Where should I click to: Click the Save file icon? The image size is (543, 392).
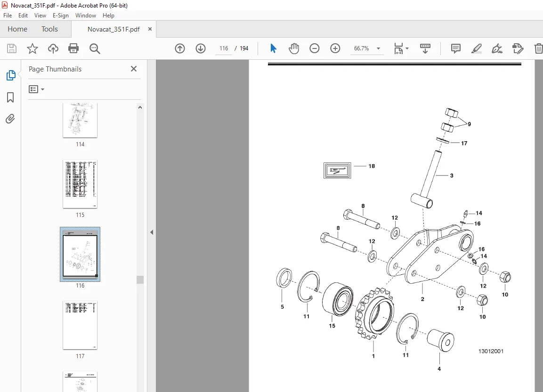click(12, 48)
